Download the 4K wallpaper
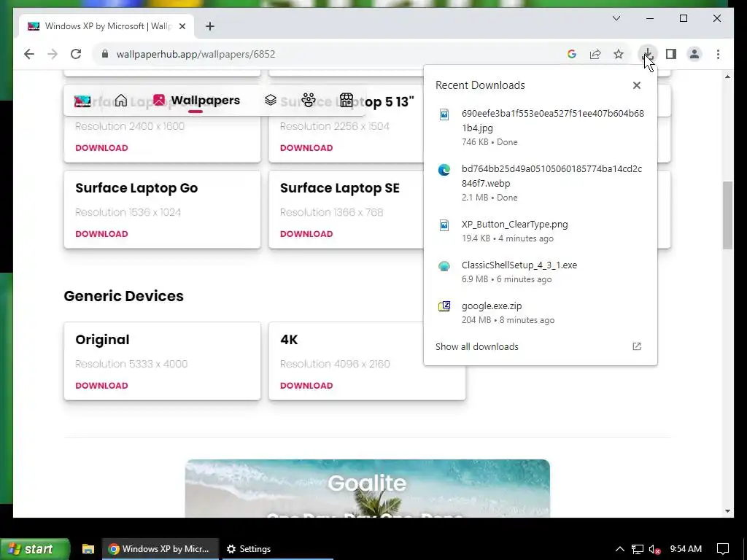Image resolution: width=747 pixels, height=560 pixels. click(x=306, y=386)
